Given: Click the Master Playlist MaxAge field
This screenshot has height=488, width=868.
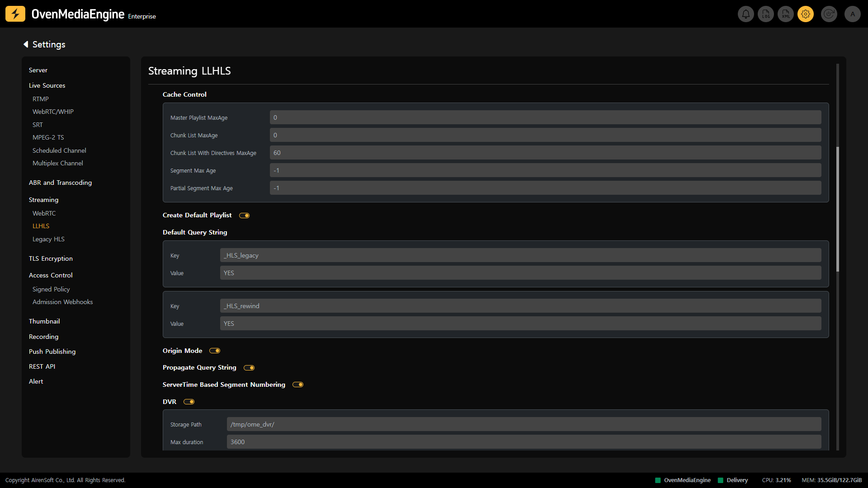Looking at the screenshot, I should tap(545, 117).
